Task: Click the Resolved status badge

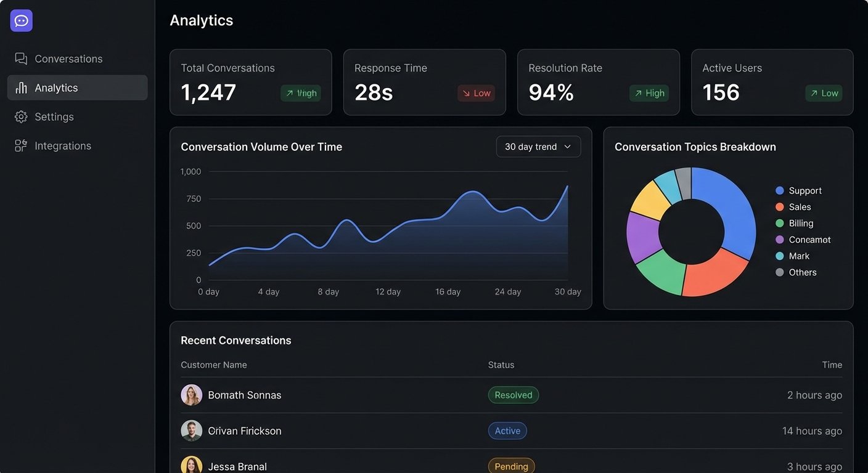Action: [513, 395]
